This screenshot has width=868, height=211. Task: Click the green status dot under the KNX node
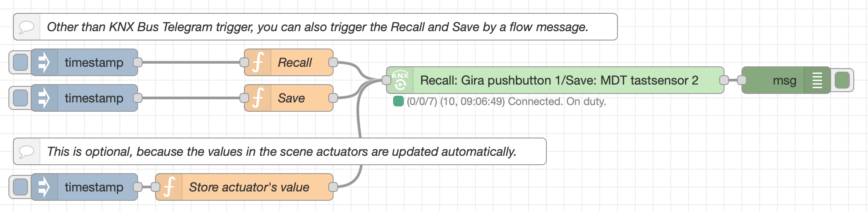[398, 101]
